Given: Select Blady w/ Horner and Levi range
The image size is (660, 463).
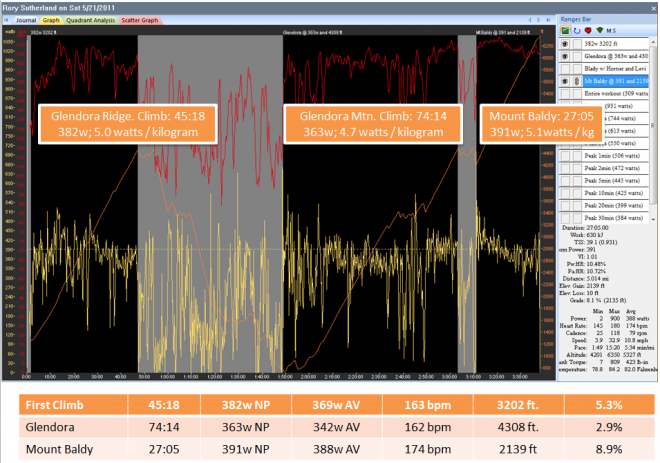Looking at the screenshot, I should point(614,69).
